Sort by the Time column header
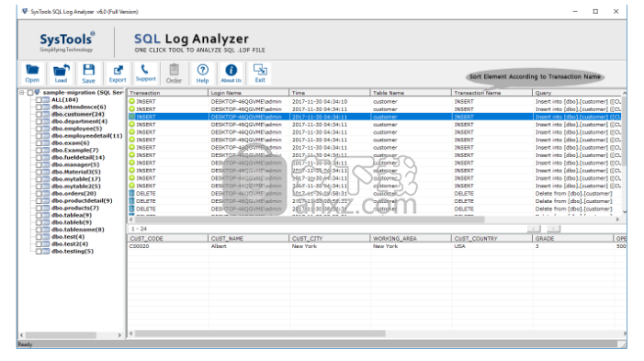Screen dimensions: 644x361 click(x=330, y=93)
